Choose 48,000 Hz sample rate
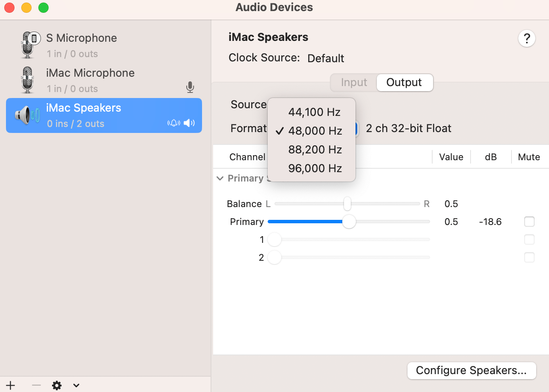The height and width of the screenshot is (392, 549). click(312, 131)
